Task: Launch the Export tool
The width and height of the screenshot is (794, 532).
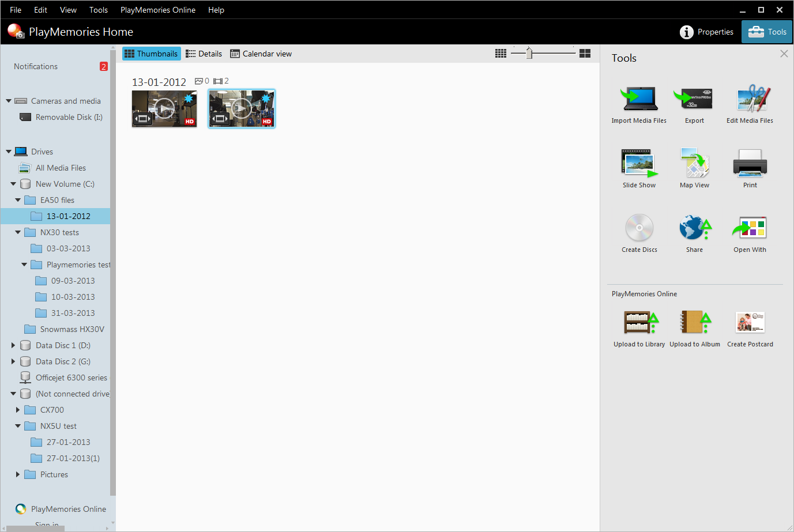Action: (694, 105)
